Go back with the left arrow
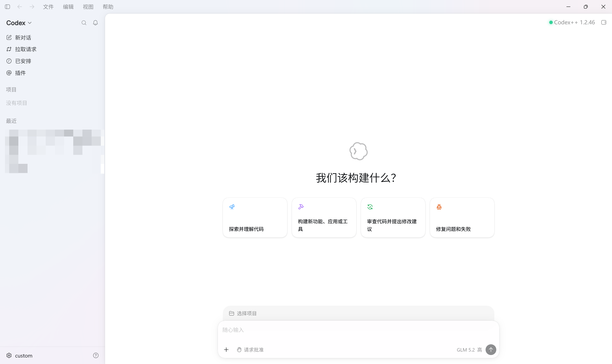 (20, 7)
